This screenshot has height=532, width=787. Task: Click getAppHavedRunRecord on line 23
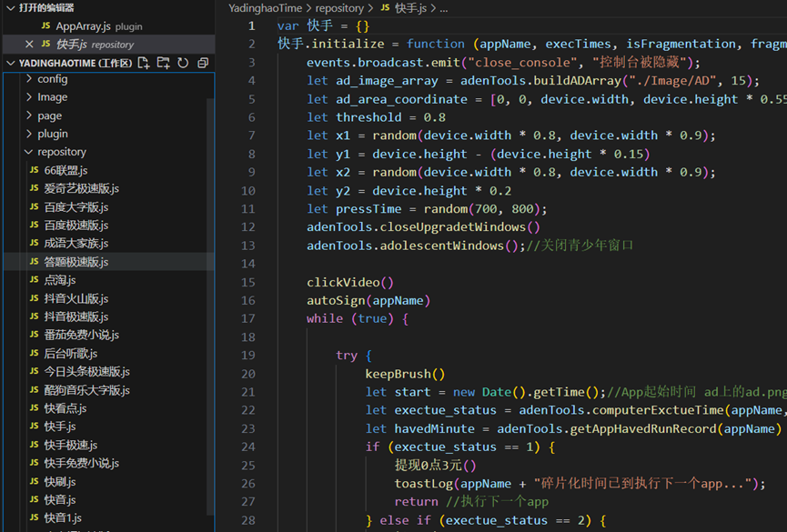point(643,428)
